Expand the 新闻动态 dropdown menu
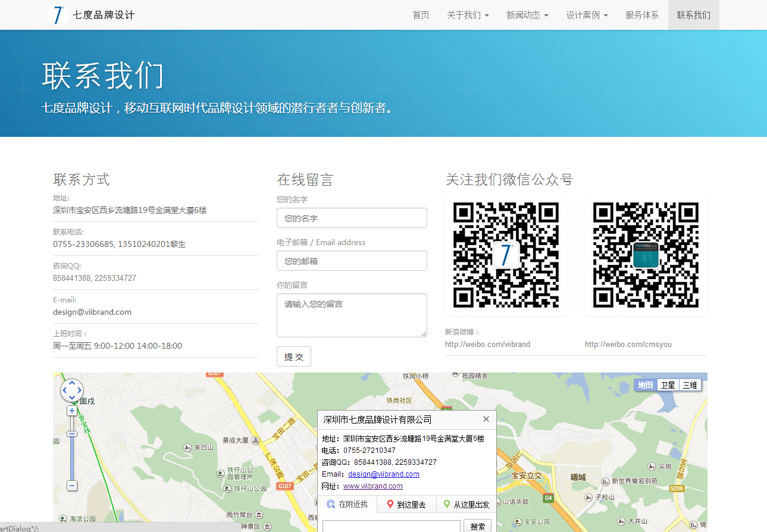Image resolution: width=767 pixels, height=532 pixels. coord(527,15)
